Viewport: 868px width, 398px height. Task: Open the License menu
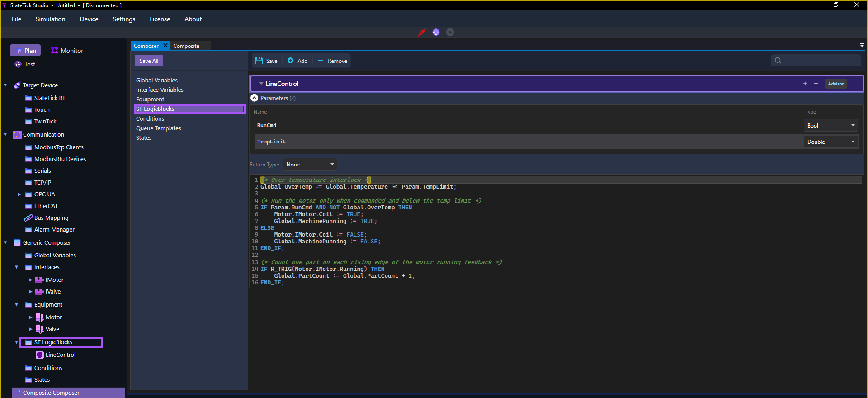pyautogui.click(x=160, y=19)
